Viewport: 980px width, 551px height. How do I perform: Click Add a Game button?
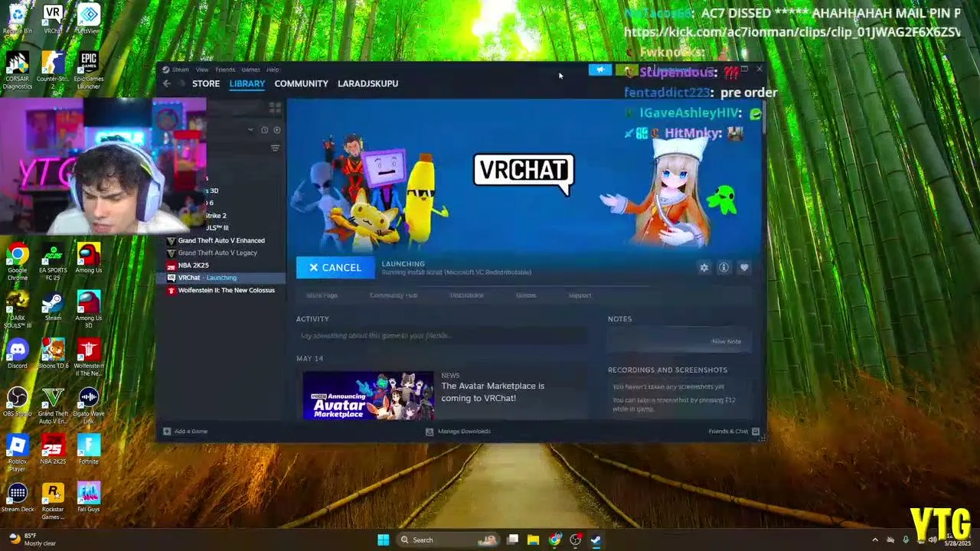click(x=185, y=432)
